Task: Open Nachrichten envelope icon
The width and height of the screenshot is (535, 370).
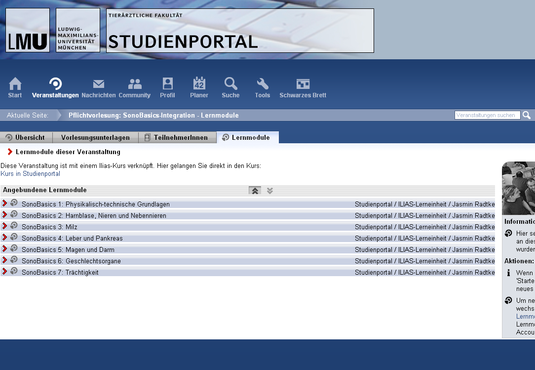Action: pos(99,84)
